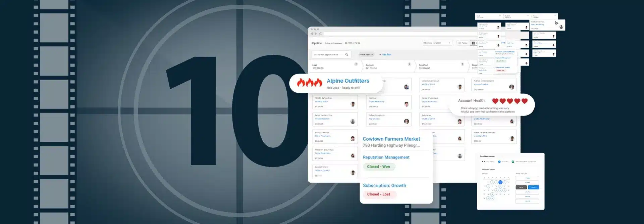The image size is (644, 224).
Task: Click the search magnifier icon in Pipeline
Action: tap(346, 54)
